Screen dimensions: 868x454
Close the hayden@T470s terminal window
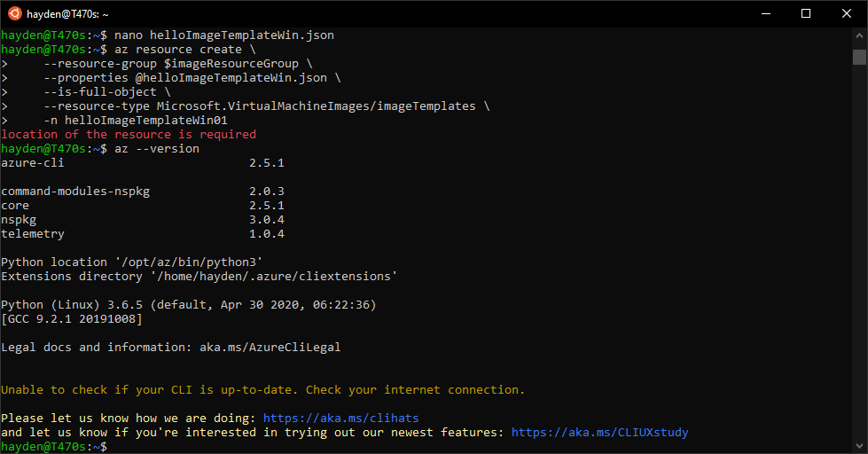(847, 13)
